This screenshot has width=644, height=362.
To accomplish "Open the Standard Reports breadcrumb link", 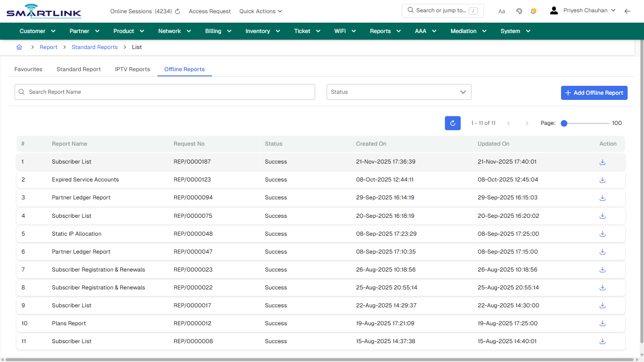I will pyautogui.click(x=94, y=47).
